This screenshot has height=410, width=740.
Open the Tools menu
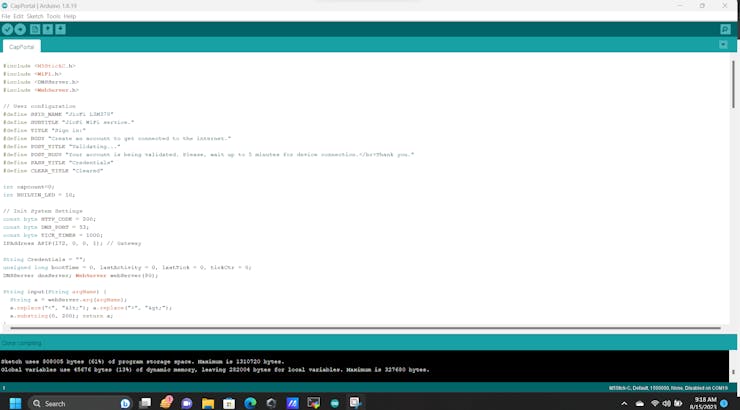click(53, 16)
